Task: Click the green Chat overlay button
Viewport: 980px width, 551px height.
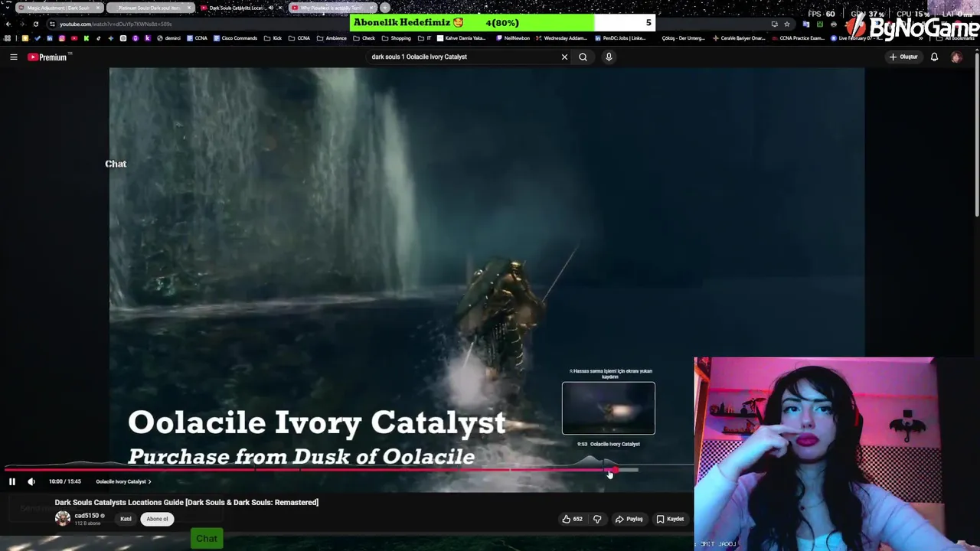Action: [207, 539]
